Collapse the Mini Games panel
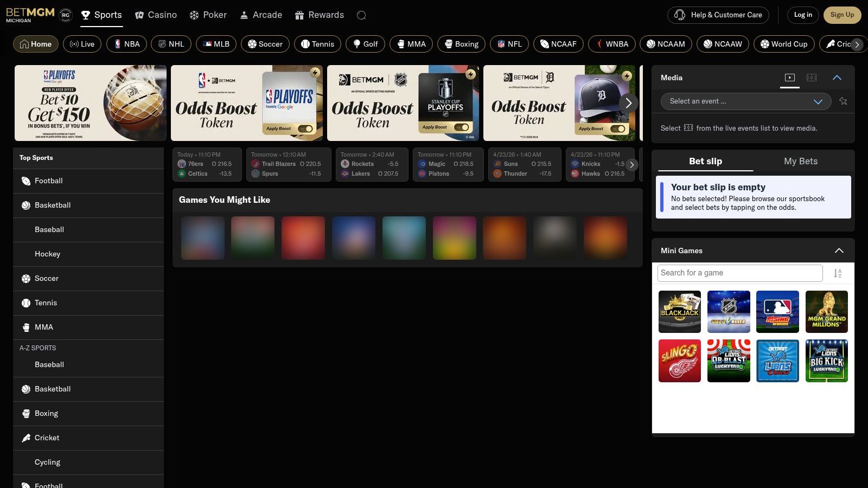 click(x=839, y=251)
